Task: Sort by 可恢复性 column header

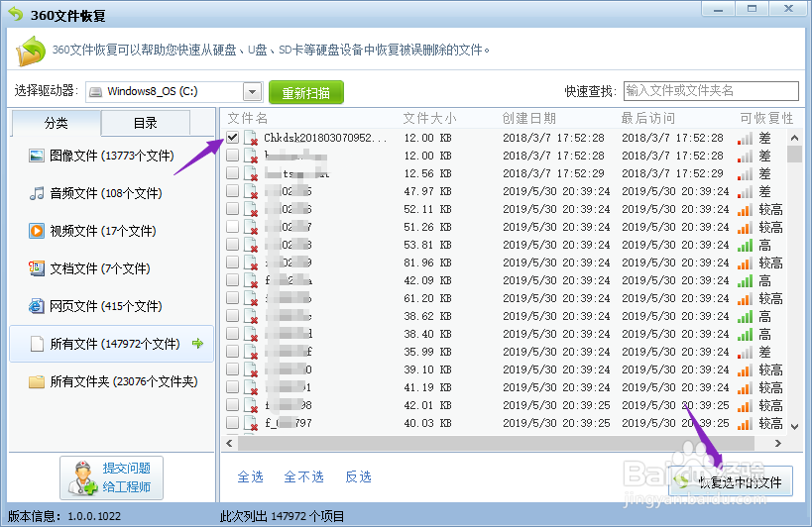Action: (x=766, y=119)
